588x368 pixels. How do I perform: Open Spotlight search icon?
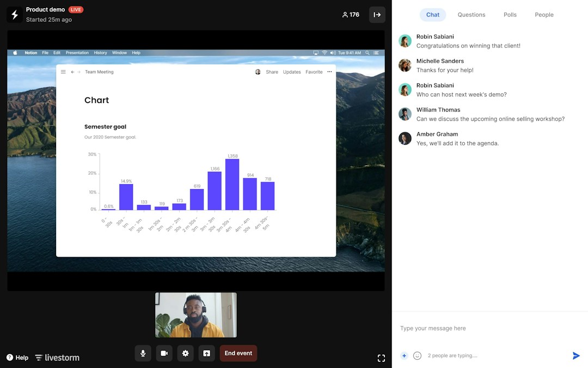pyautogui.click(x=367, y=53)
